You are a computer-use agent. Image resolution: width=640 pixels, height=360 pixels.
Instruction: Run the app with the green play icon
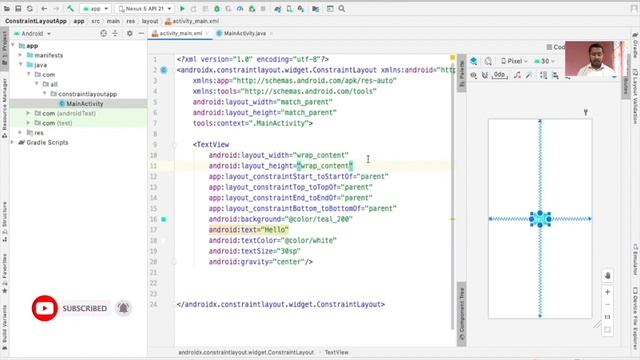(x=182, y=9)
